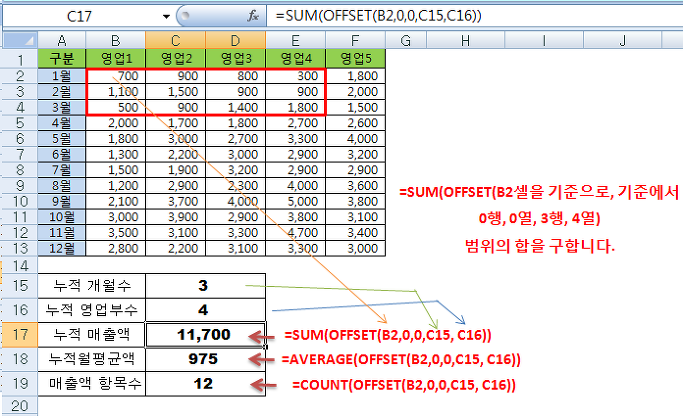Click the header cell 영업1

[x=116, y=58]
